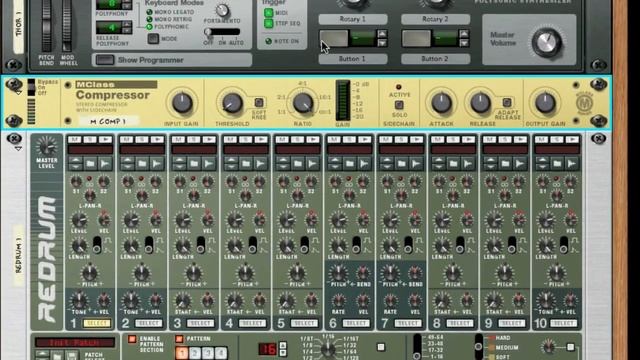Toggle Thor Button 2
Image resolution: width=640 pixels, height=360 pixels.
coord(416,39)
